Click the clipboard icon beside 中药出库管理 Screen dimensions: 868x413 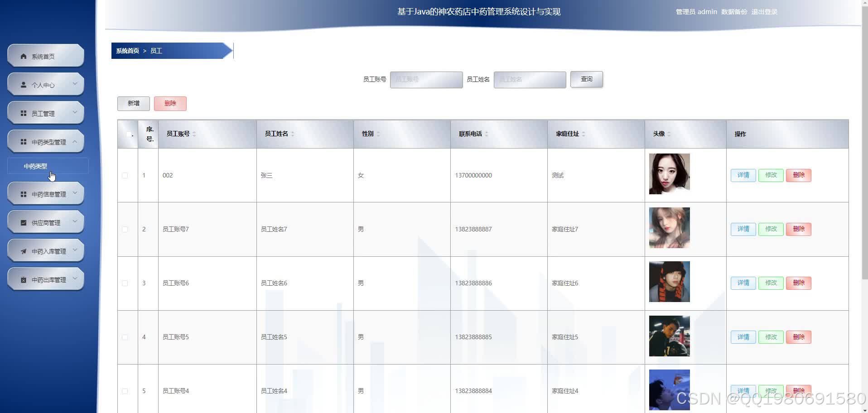pos(24,279)
